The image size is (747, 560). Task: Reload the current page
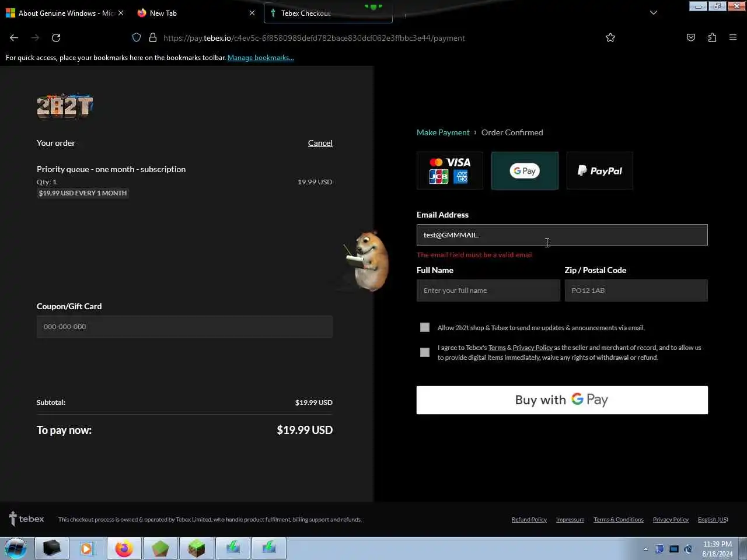(x=56, y=37)
